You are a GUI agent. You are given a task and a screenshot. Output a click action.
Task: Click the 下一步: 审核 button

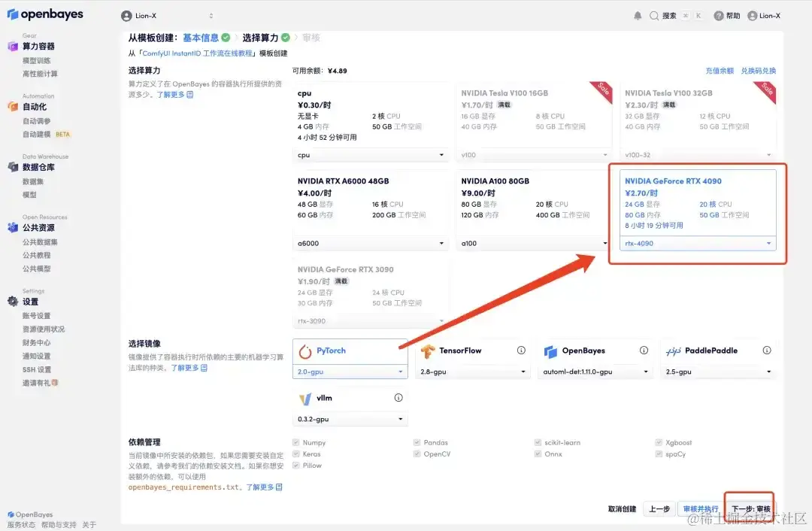tap(751, 508)
